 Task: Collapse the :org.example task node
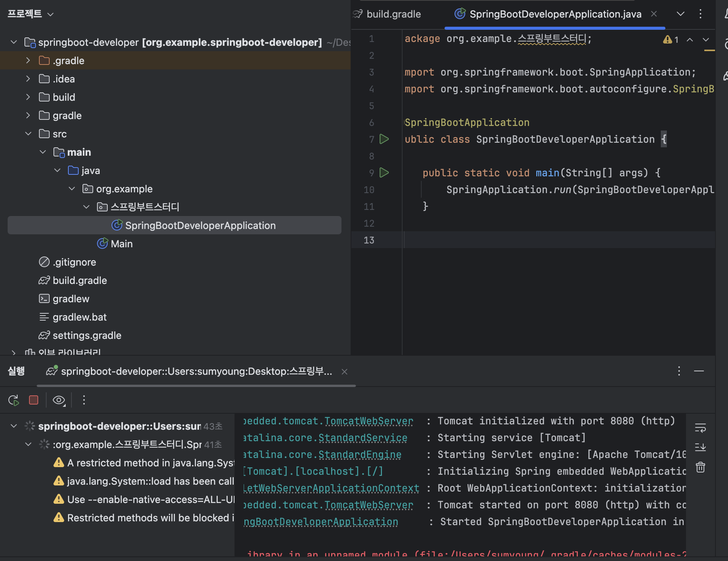click(28, 444)
